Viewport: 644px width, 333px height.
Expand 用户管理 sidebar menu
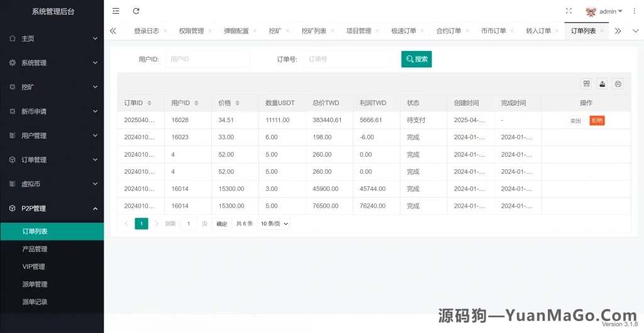pos(52,136)
